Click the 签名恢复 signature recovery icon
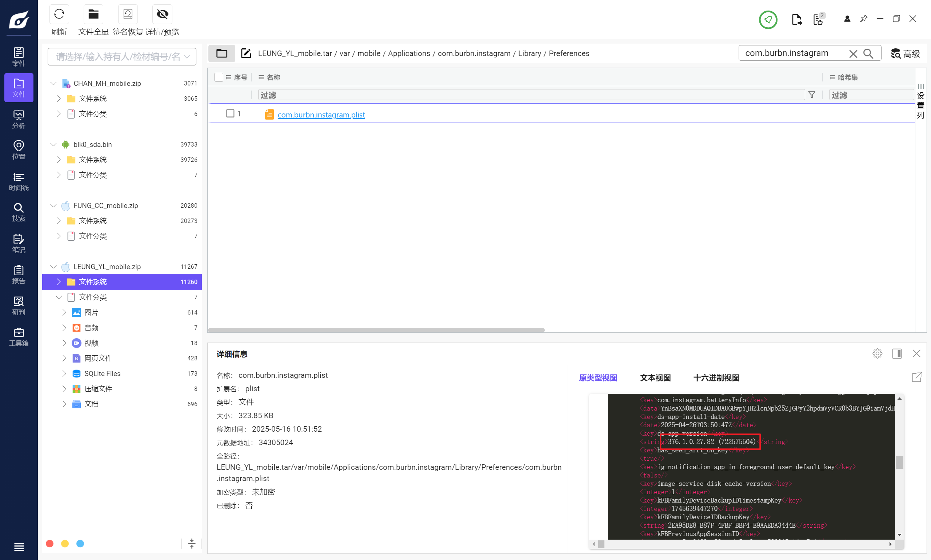The width and height of the screenshot is (931, 560). [x=128, y=14]
